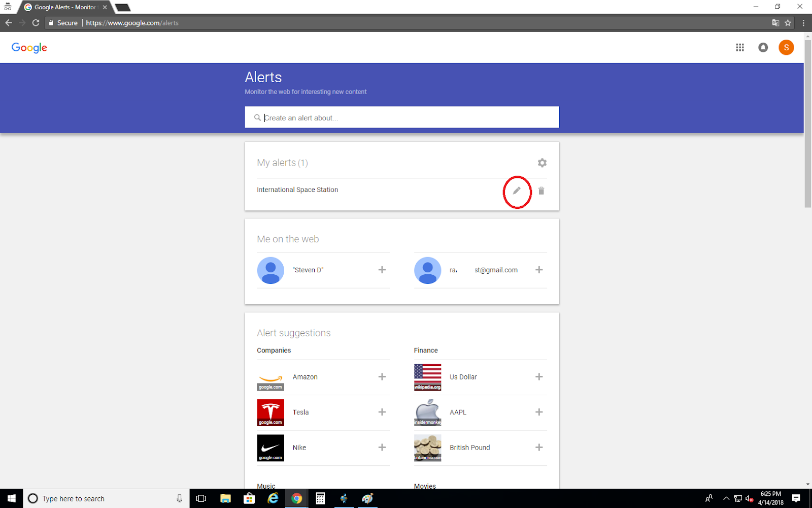Click the "International Space Station" alert text
The height and width of the screenshot is (508, 812).
click(297, 189)
